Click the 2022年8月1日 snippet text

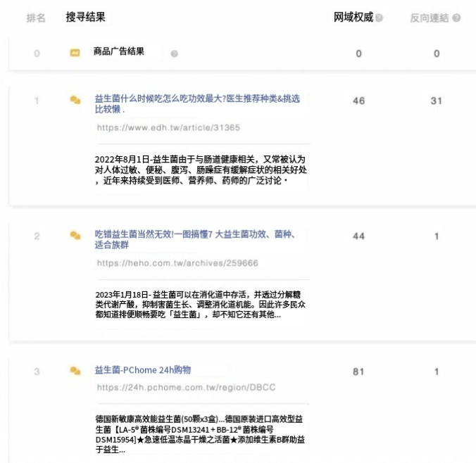coord(201,170)
